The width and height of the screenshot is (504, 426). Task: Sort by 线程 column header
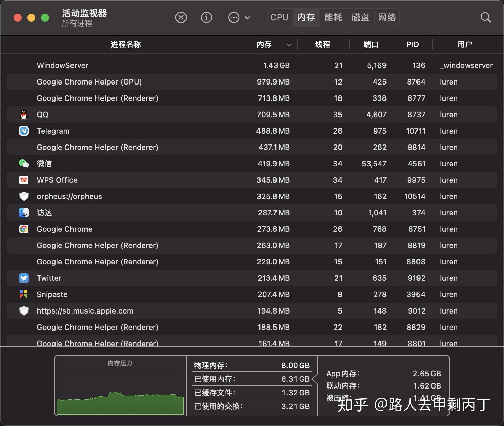tap(322, 44)
